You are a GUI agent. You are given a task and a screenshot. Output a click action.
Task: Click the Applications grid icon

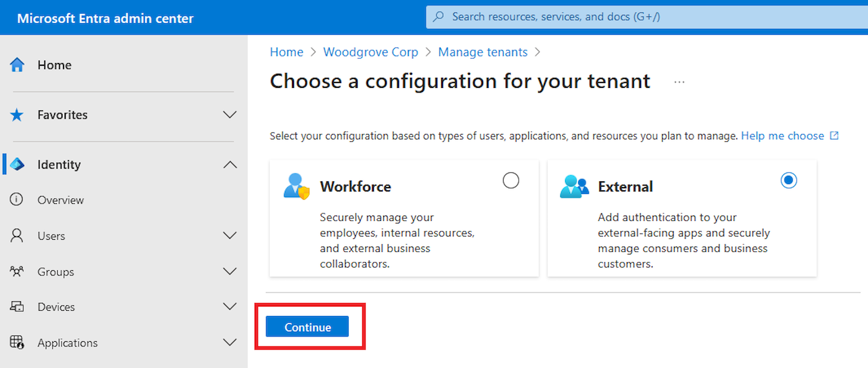[x=17, y=342]
